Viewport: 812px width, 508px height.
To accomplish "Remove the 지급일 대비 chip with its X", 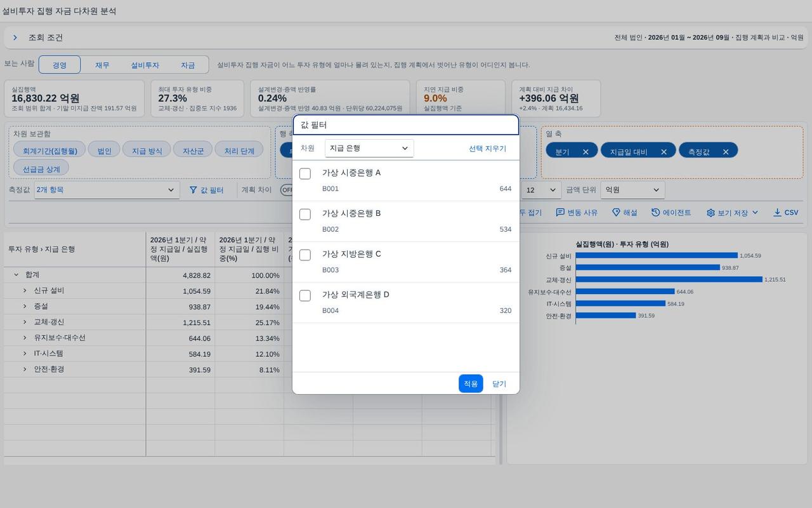I will pos(664,152).
